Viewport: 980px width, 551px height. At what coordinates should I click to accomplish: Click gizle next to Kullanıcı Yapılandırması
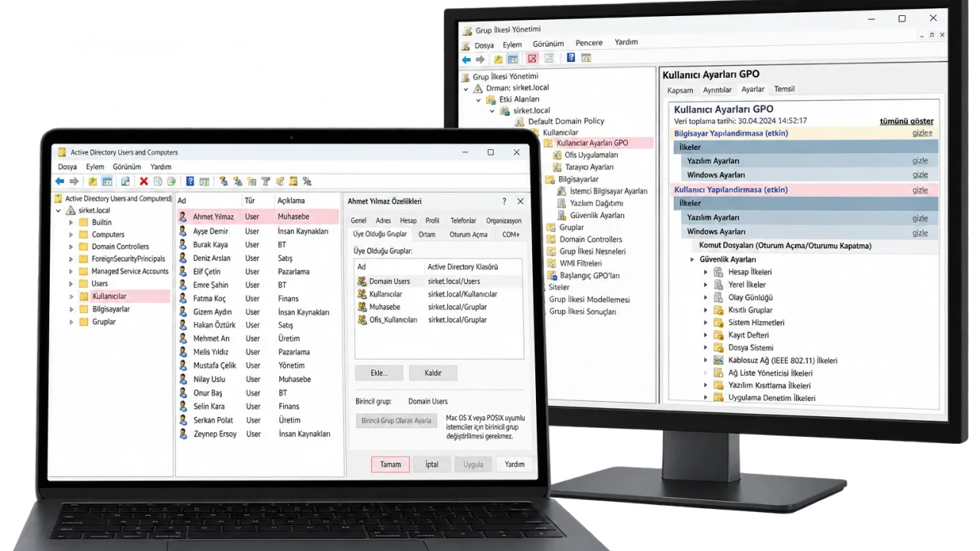tap(920, 190)
